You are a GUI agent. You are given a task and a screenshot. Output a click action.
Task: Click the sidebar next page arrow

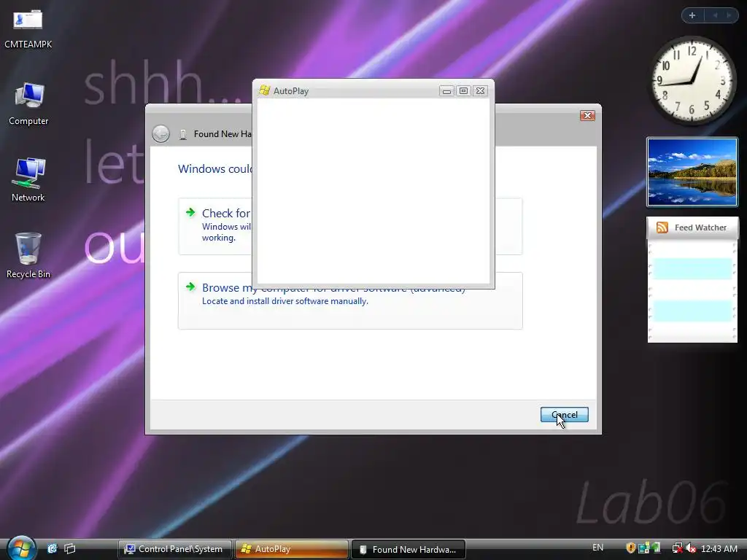click(x=729, y=15)
